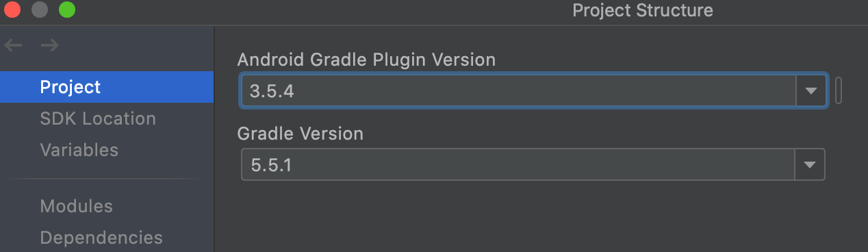Show the Dependencies section
This screenshot has height=252, width=868.
pyautogui.click(x=101, y=238)
